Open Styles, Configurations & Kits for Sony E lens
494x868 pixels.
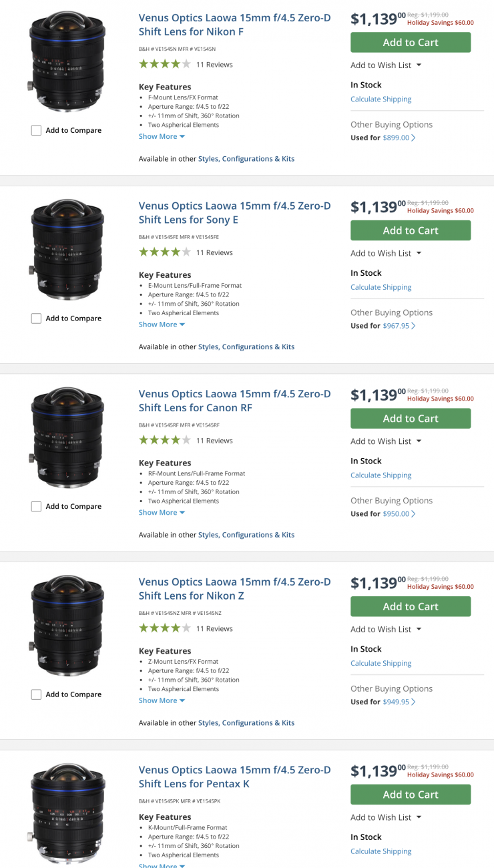(246, 347)
